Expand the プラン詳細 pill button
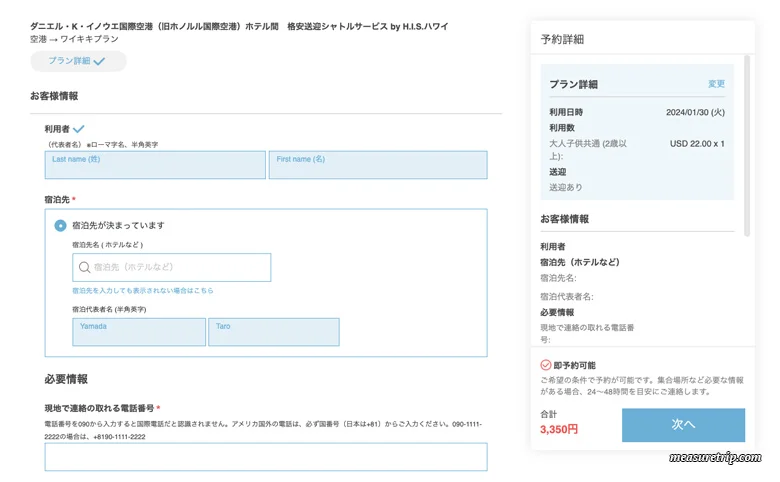This screenshot has width=780, height=482. coord(78,61)
